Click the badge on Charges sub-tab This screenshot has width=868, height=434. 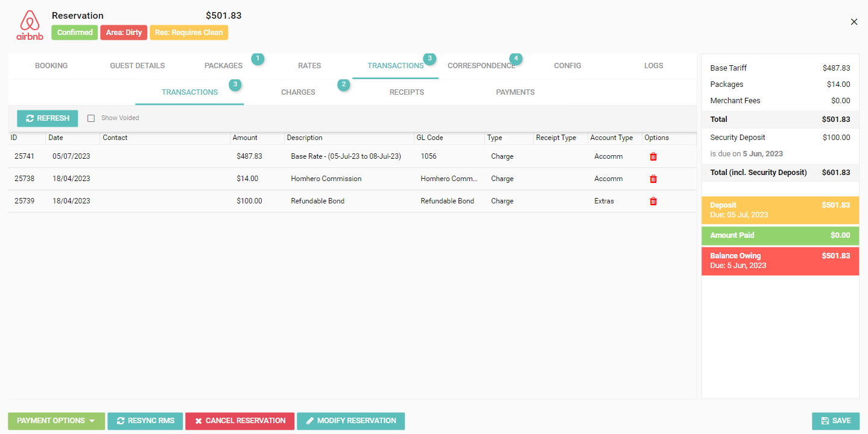[x=343, y=85]
